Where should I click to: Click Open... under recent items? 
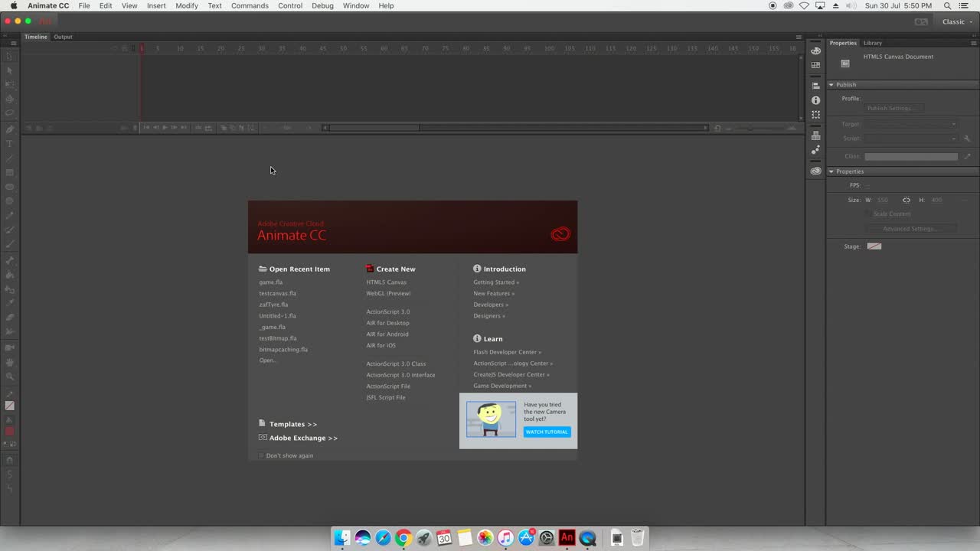click(267, 360)
